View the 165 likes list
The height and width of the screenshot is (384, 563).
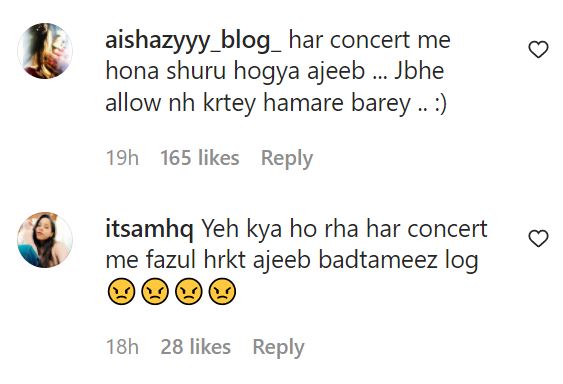click(x=199, y=158)
